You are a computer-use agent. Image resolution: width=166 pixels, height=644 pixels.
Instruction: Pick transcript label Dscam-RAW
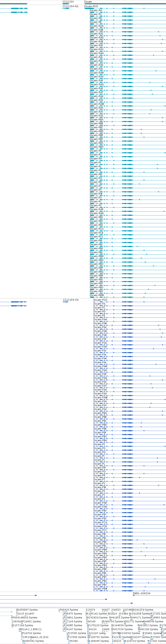(97, 104)
